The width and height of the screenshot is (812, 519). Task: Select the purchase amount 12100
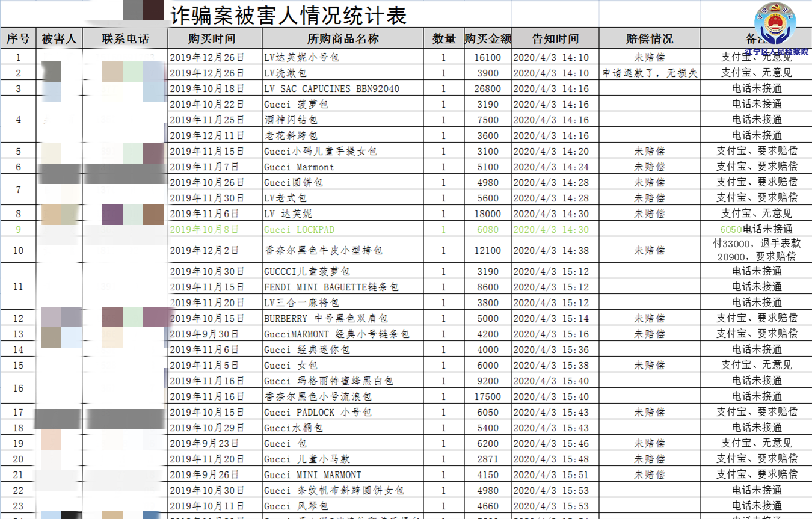tap(487, 250)
